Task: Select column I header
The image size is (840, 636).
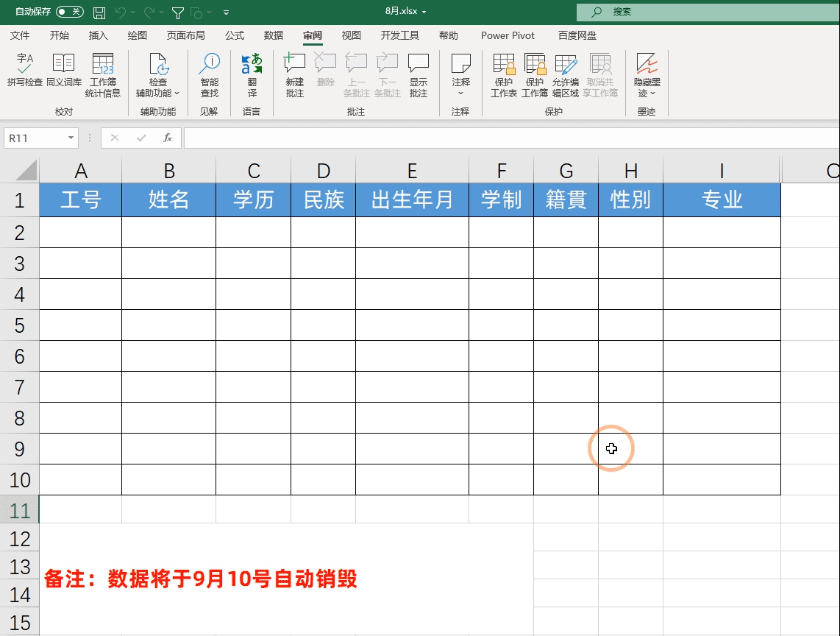Action: (722, 171)
